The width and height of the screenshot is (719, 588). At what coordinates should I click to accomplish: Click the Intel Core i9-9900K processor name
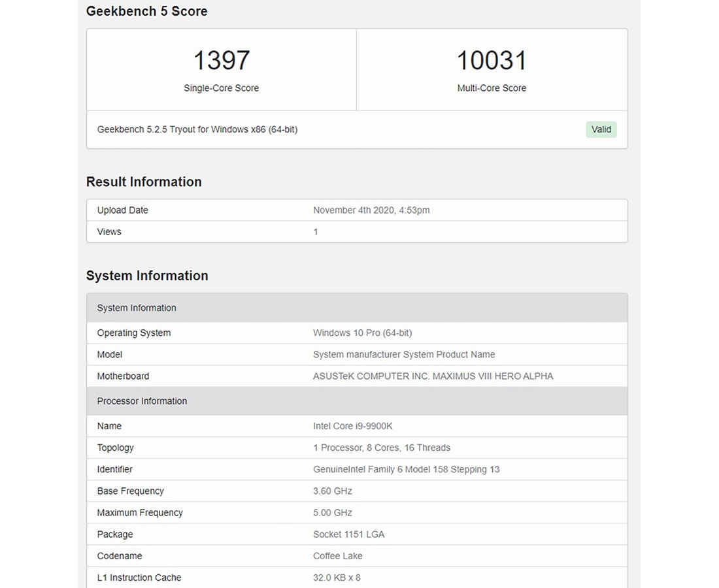pos(353,426)
